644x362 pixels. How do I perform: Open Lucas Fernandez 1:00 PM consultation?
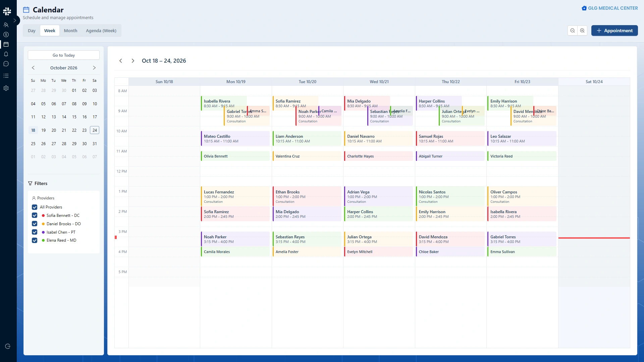coord(235,196)
